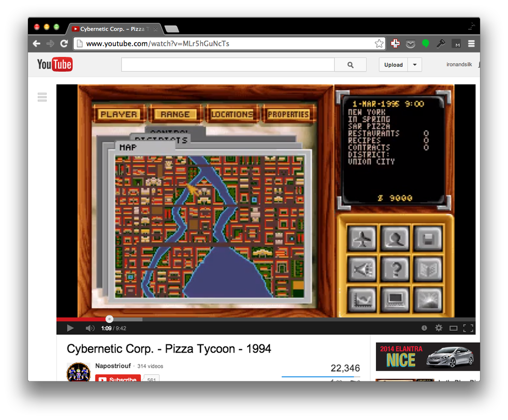Toggle fullscreen playback
The image size is (508, 420).
(x=467, y=328)
